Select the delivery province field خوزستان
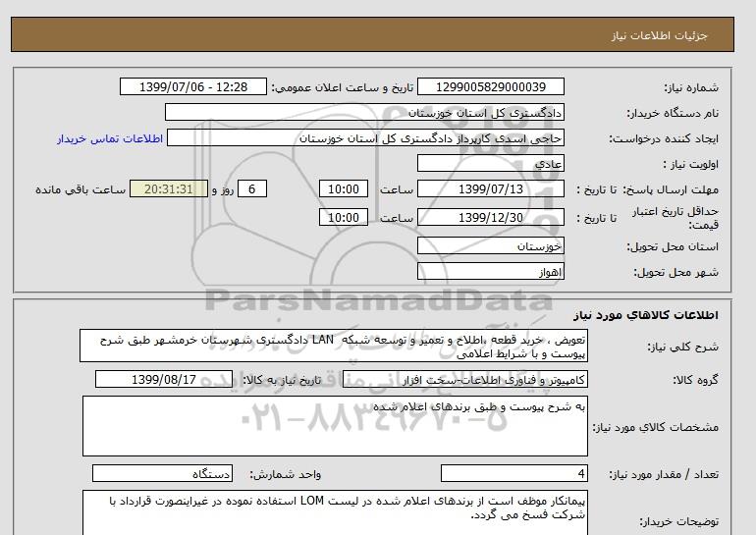The width and height of the screenshot is (756, 535). (x=490, y=245)
